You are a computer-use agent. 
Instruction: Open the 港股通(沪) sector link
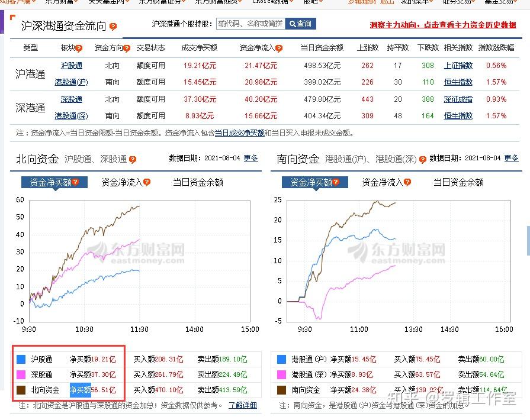(71, 82)
